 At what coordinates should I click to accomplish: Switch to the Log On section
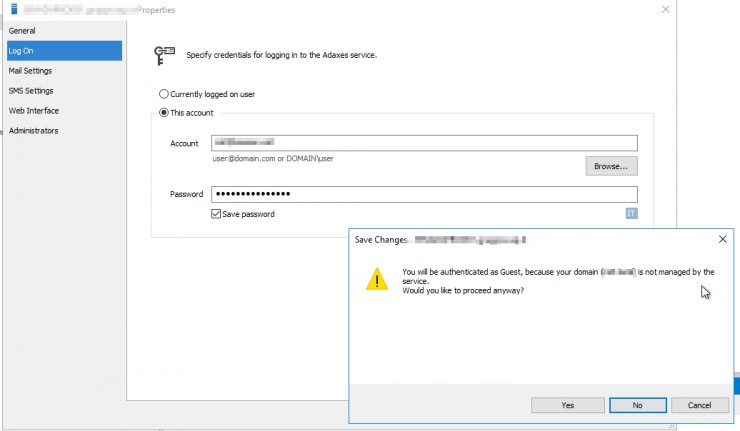pos(21,51)
